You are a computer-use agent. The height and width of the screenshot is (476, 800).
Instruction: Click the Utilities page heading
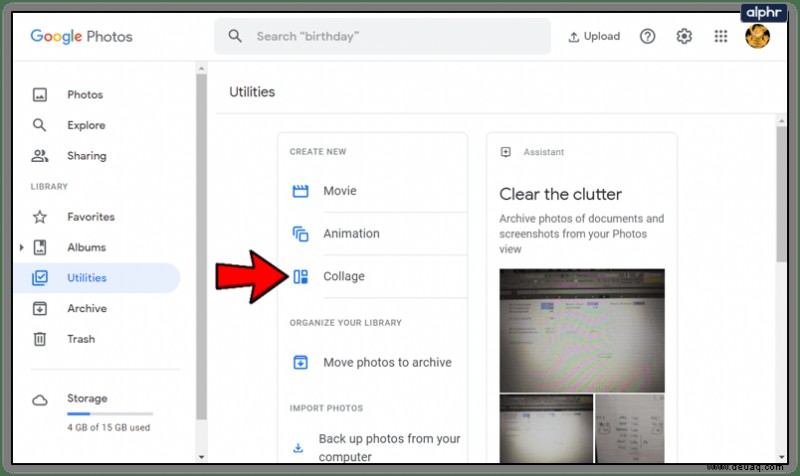(252, 92)
